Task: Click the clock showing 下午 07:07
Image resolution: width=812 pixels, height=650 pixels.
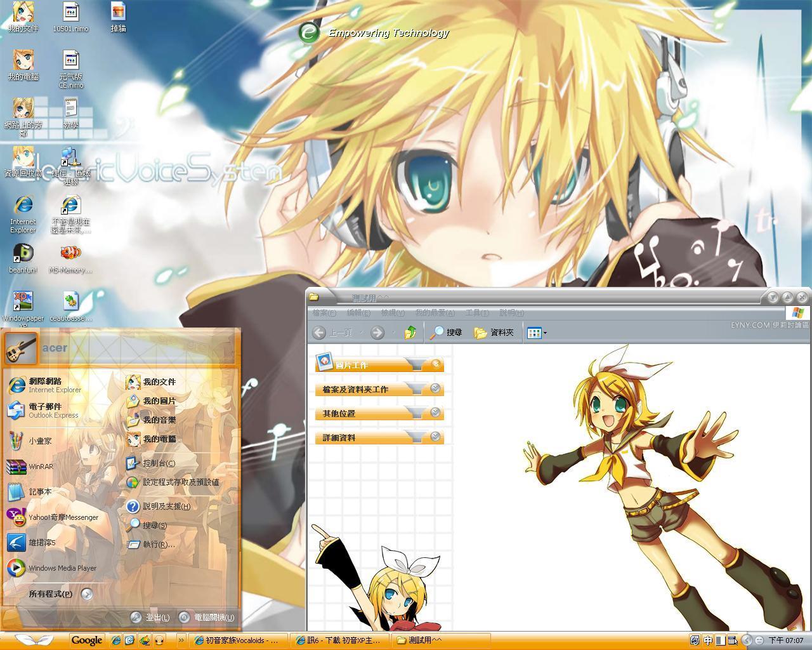Action: (786, 640)
